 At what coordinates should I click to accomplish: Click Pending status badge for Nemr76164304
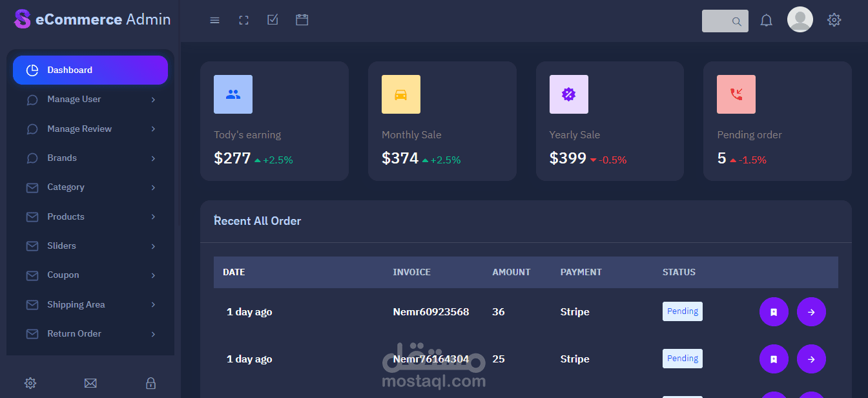[x=683, y=359]
